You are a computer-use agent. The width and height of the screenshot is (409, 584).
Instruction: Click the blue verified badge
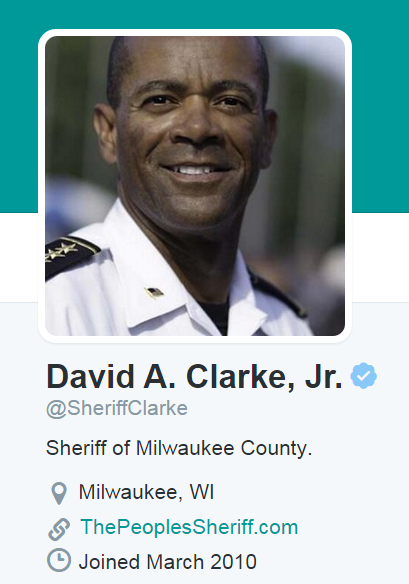click(364, 376)
